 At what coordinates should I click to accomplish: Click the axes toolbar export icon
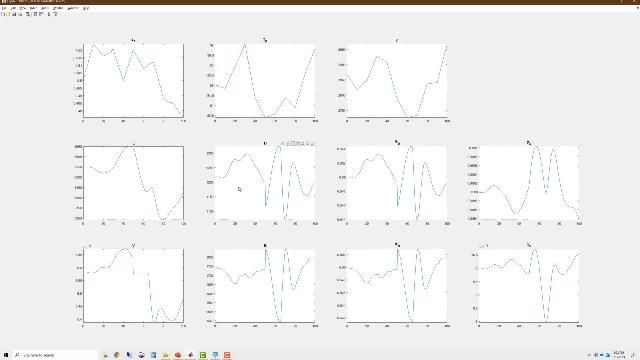pyautogui.click(x=283, y=144)
